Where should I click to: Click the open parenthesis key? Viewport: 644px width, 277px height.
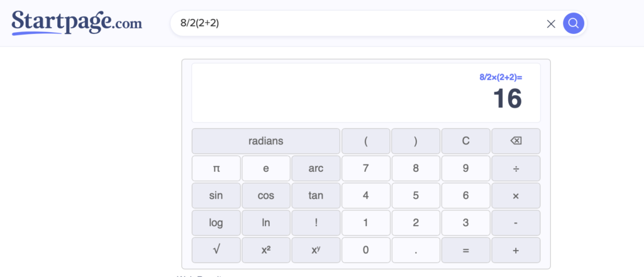365,141
